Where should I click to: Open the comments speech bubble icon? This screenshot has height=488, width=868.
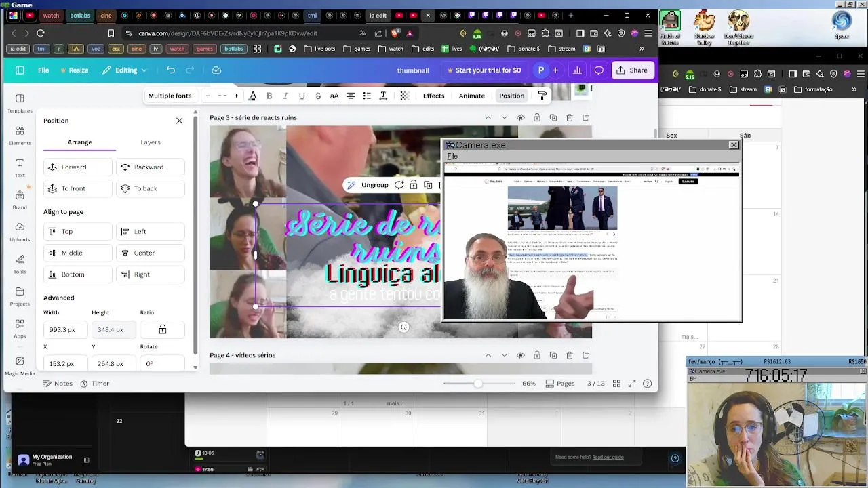599,70
